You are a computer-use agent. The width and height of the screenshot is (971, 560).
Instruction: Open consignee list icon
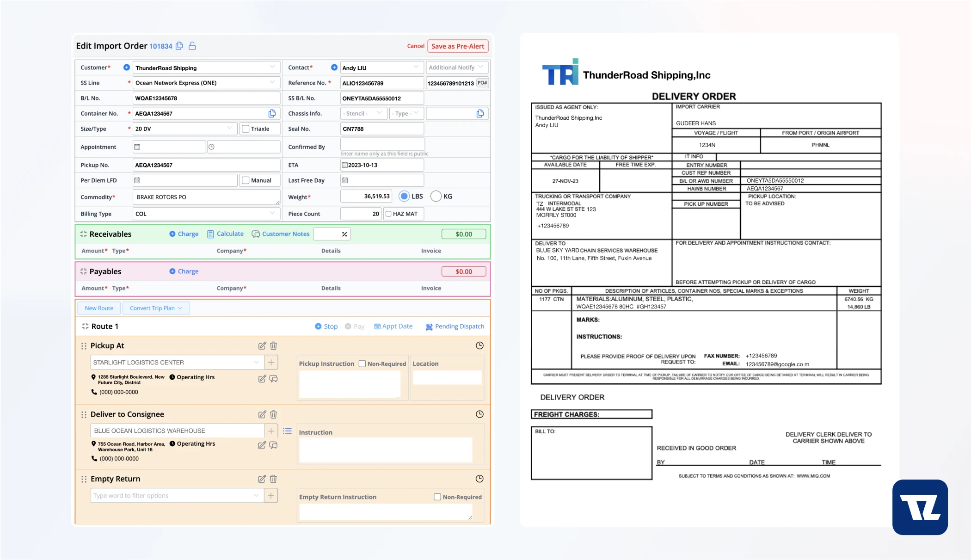click(x=287, y=431)
